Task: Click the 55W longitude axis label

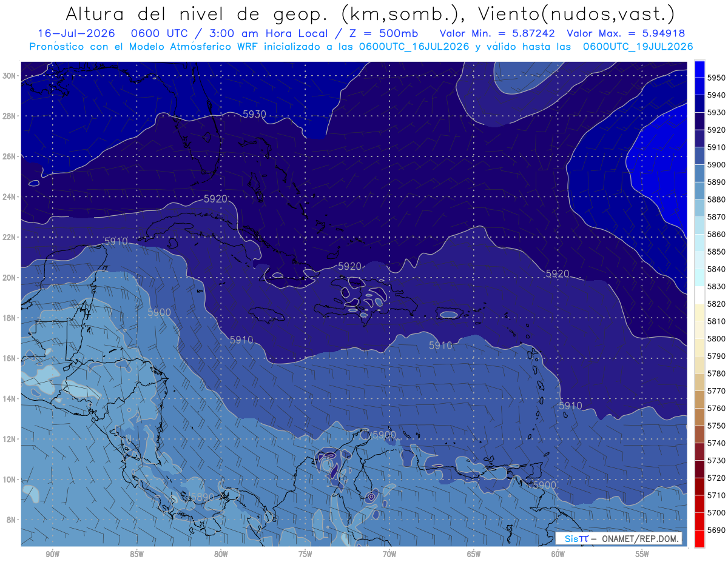Action: [642, 554]
